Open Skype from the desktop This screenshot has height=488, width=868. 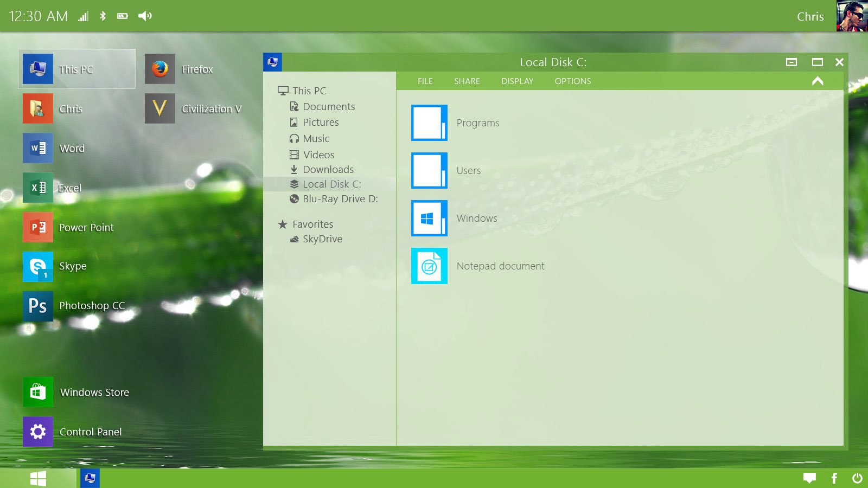[38, 266]
